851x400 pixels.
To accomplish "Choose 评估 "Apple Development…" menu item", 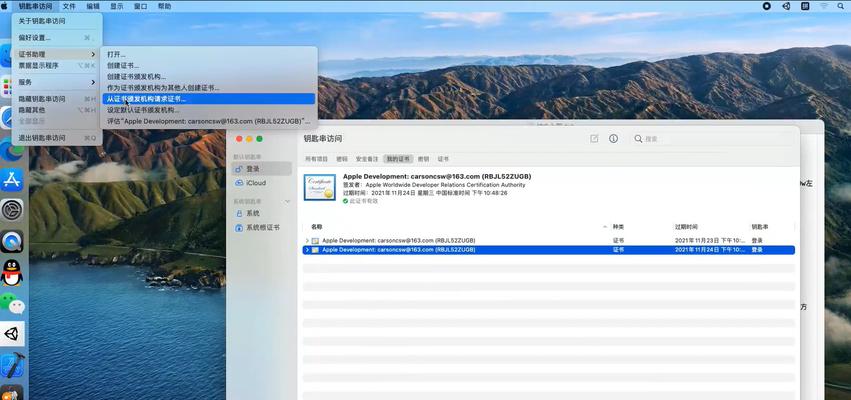I will (x=208, y=121).
